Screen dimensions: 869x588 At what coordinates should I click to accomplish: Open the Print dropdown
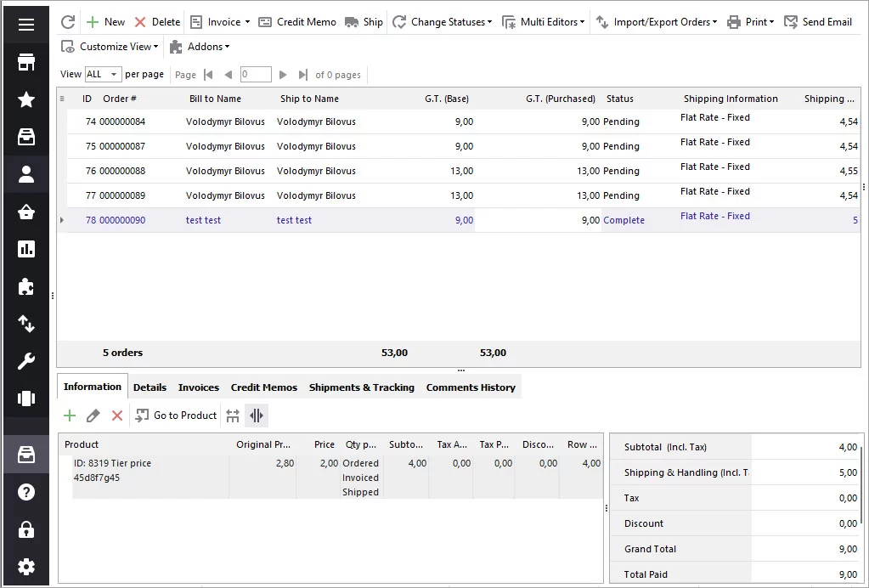[x=750, y=22]
